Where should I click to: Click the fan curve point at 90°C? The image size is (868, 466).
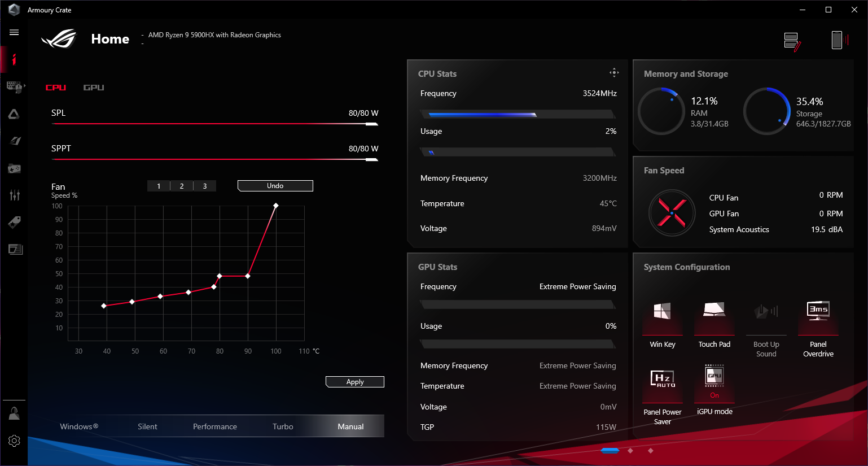(248, 276)
